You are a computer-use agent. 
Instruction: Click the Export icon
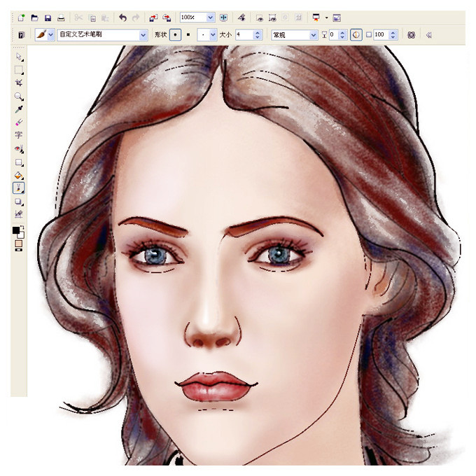(x=167, y=17)
